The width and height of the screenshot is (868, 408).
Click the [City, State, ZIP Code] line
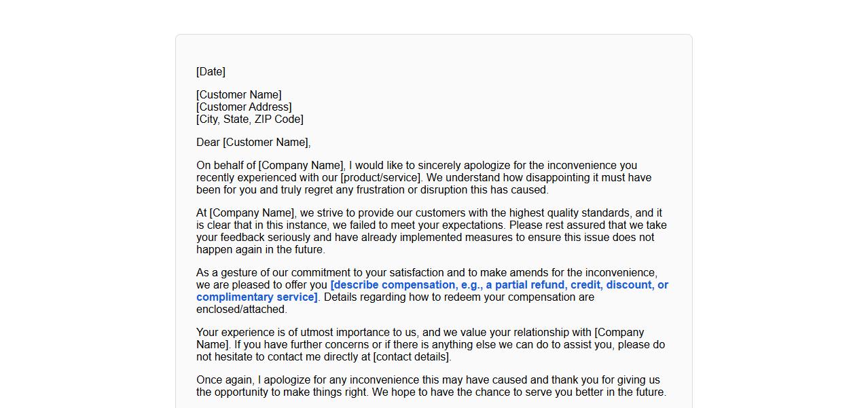249,119
